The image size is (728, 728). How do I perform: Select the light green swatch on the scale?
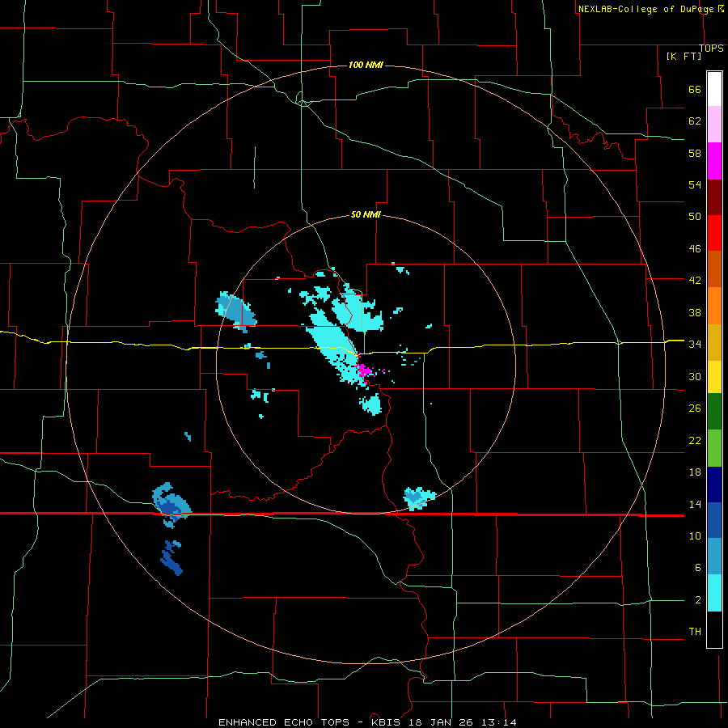click(x=714, y=448)
